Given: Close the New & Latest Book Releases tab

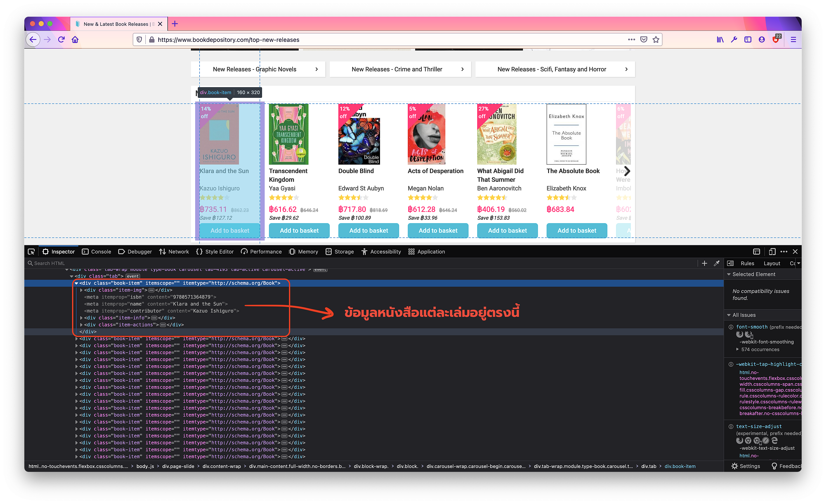Looking at the screenshot, I should (x=160, y=24).
